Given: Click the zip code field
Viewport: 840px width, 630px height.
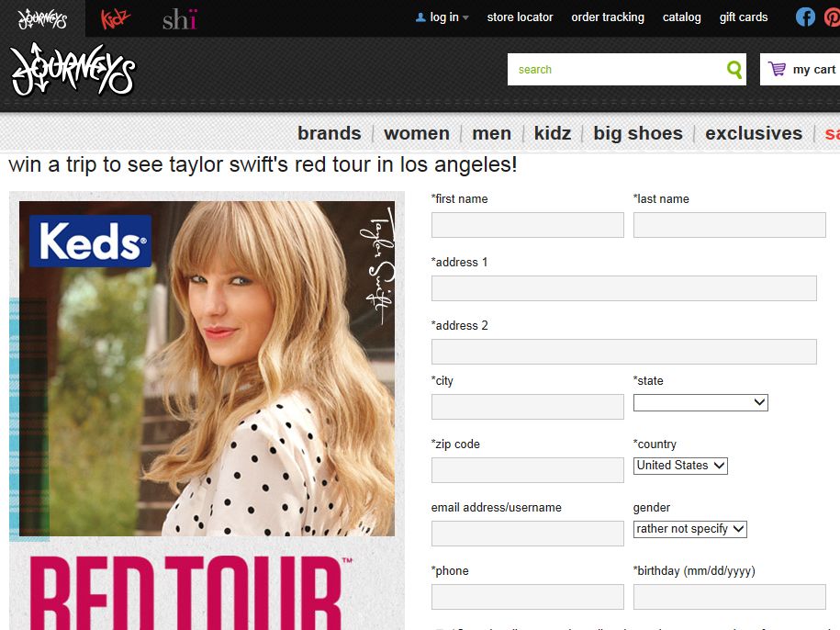Looking at the screenshot, I should tap(528, 470).
